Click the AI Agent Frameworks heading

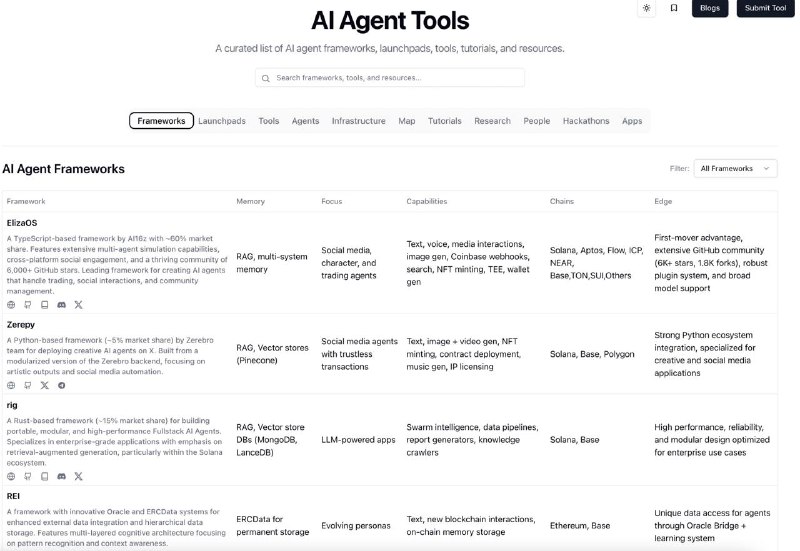pyautogui.click(x=63, y=169)
